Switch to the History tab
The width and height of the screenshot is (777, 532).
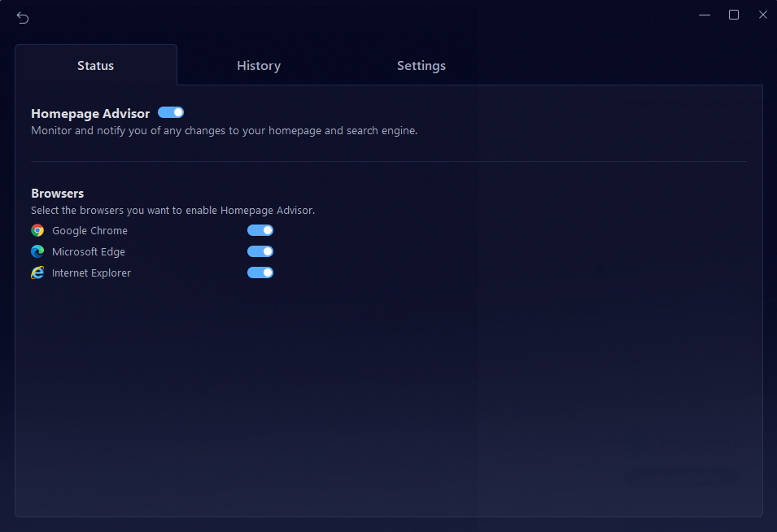coord(258,65)
